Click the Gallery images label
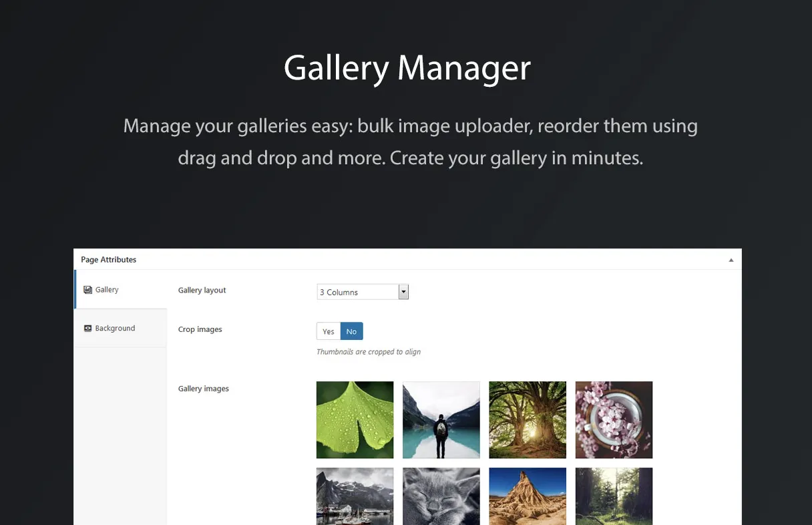The height and width of the screenshot is (525, 812). (x=204, y=389)
